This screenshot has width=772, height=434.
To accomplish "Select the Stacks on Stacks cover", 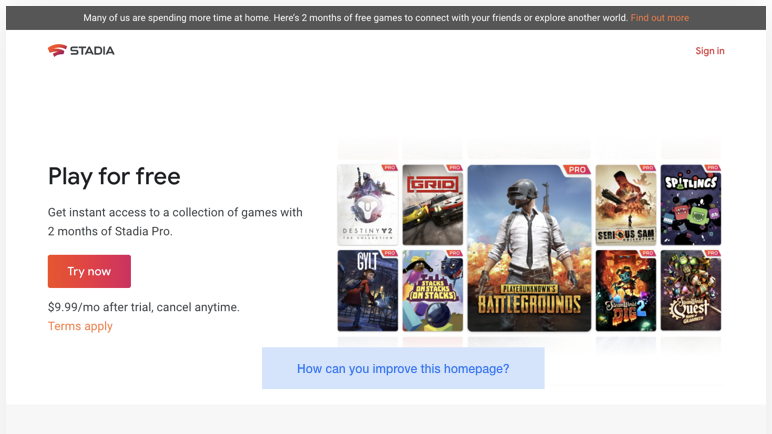I will [433, 291].
